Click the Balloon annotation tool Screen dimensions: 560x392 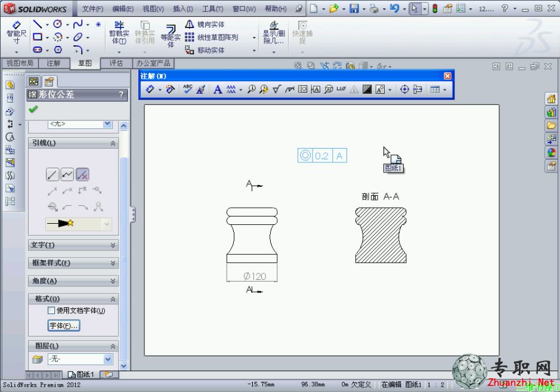(252, 89)
